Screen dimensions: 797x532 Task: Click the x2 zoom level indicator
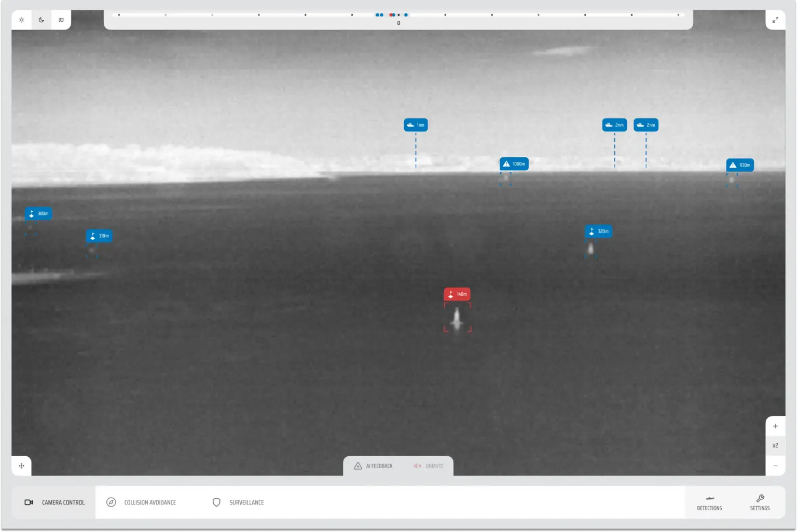(775, 446)
